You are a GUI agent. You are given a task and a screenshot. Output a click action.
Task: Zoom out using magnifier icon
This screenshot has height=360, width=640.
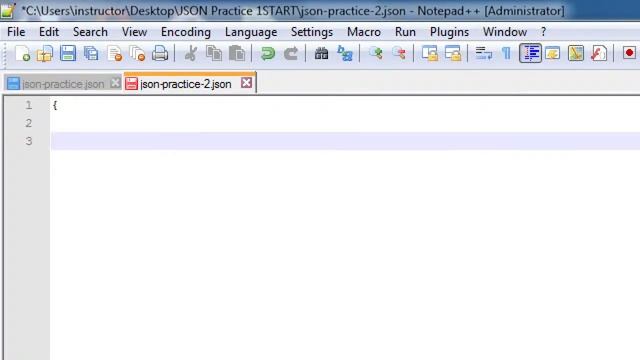coord(399,53)
